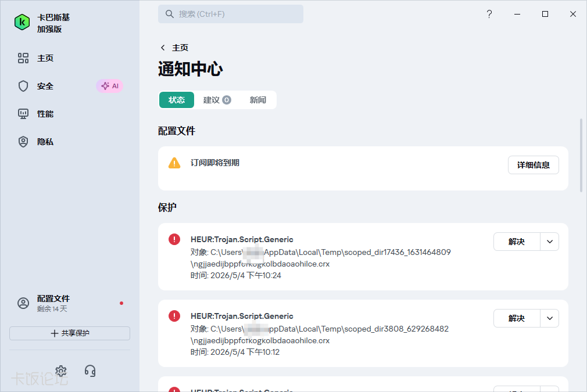
Task: Click 详细信息 for expiring subscription
Action: coord(534,165)
